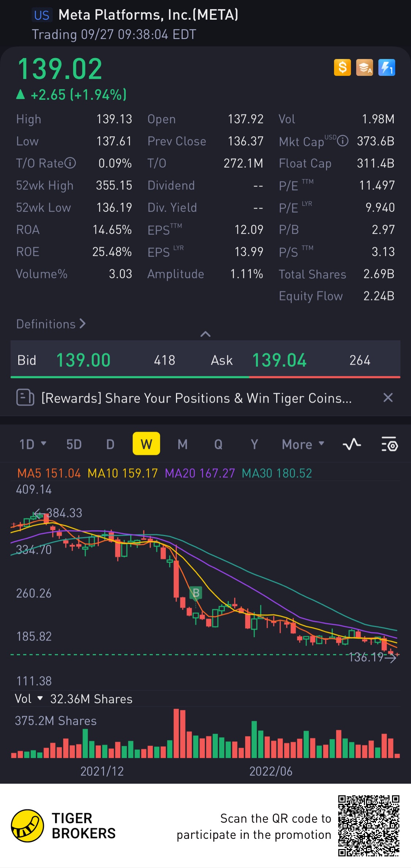Tap the current price 139.02
This screenshot has height=868, width=411.
tap(60, 69)
